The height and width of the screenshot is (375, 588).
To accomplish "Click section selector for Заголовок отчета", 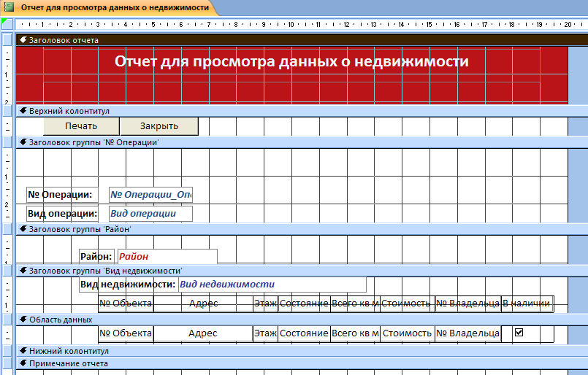I will [7, 40].
